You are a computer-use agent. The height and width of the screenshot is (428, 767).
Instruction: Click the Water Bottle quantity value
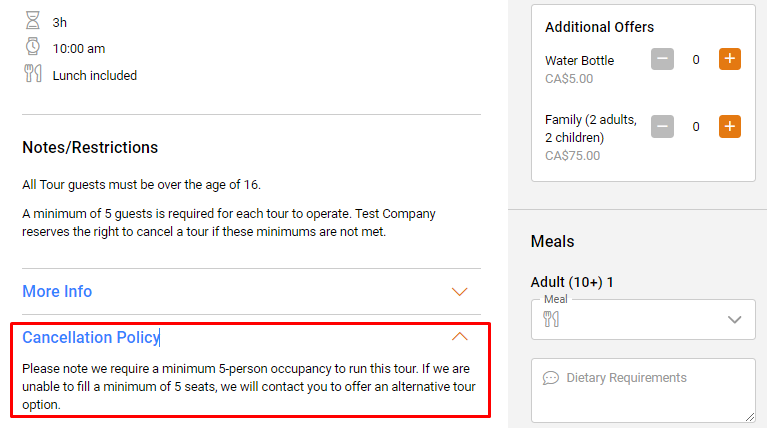tap(696, 60)
